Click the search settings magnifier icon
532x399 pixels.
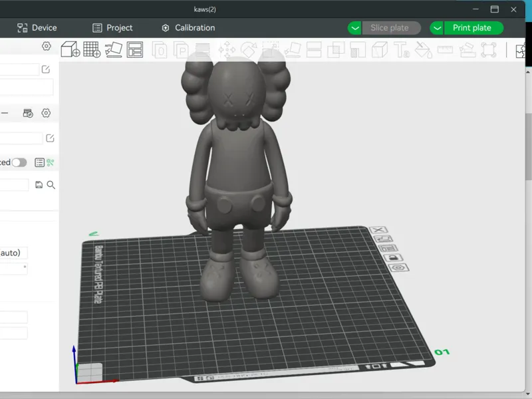[51, 185]
